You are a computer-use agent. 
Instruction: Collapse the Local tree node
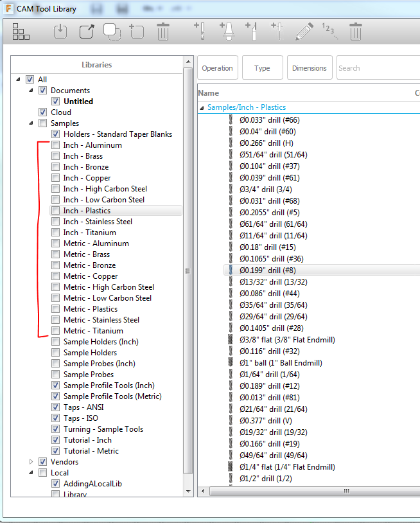click(x=31, y=473)
